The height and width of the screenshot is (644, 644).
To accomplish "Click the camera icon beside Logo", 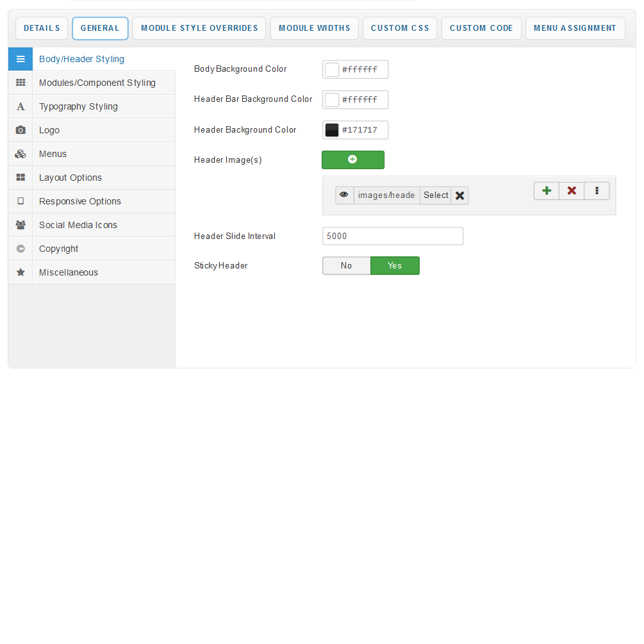I will point(21,130).
